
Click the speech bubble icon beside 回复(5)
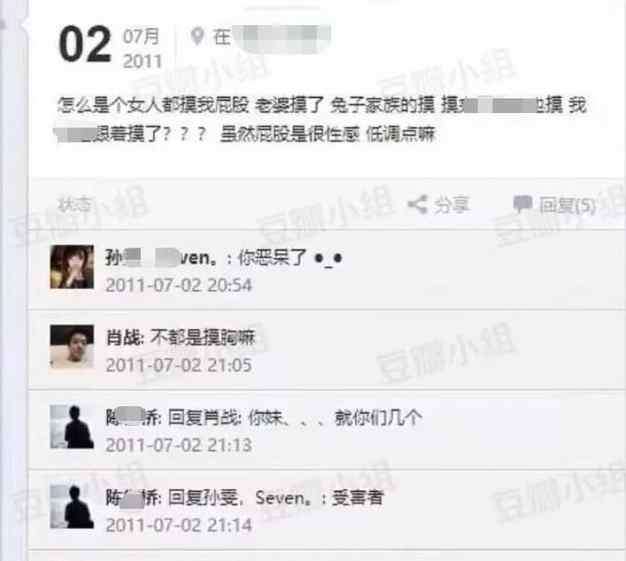coord(523,204)
